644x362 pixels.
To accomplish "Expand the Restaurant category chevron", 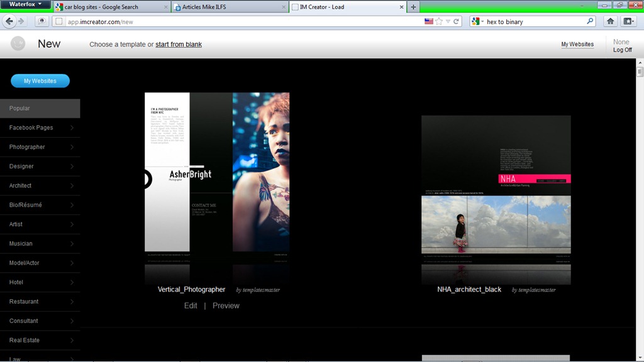I will 72,301.
